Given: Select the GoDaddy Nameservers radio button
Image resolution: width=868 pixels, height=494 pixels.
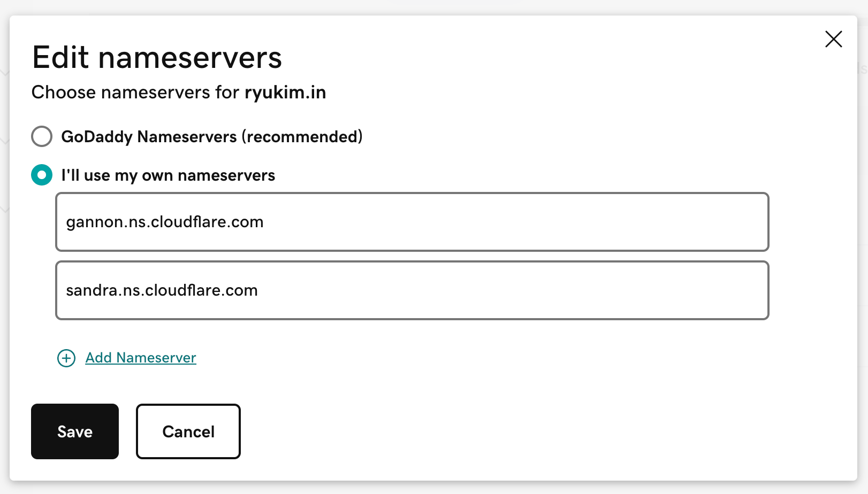Looking at the screenshot, I should tap(42, 136).
